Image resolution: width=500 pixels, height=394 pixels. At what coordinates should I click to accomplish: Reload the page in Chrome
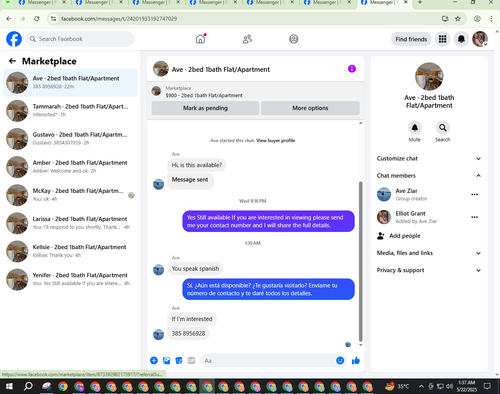37,19
